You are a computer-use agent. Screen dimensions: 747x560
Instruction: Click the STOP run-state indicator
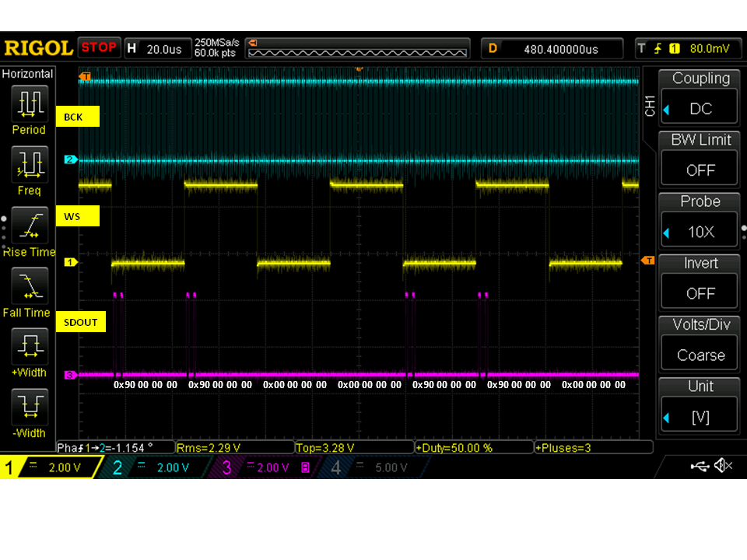click(x=99, y=47)
